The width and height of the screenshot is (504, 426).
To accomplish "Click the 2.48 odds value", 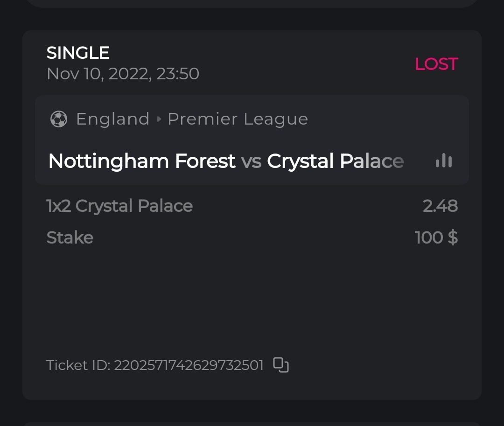I will [x=440, y=206].
